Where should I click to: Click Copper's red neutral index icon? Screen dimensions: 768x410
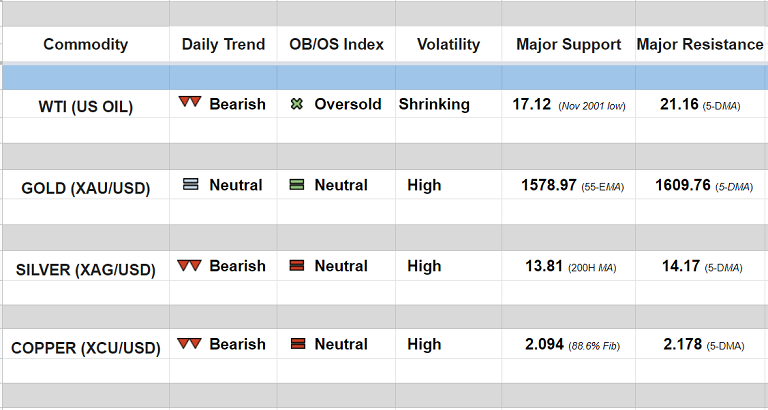coord(296,344)
